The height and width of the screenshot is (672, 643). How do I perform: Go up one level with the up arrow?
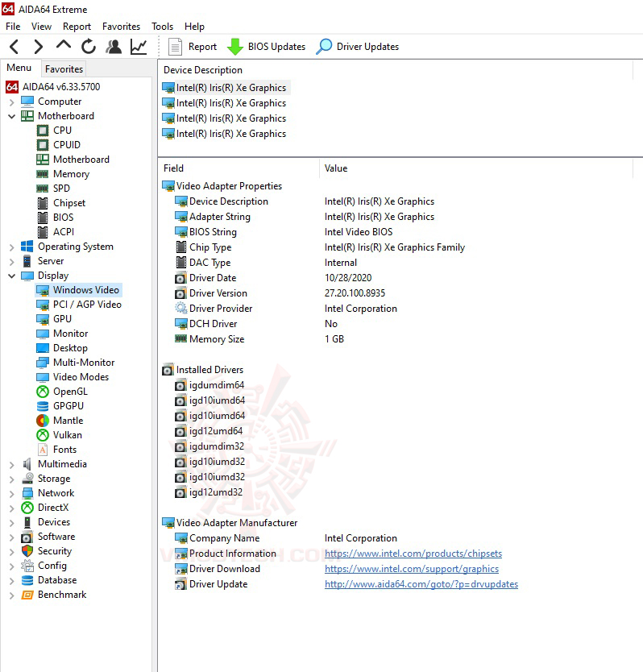point(64,45)
